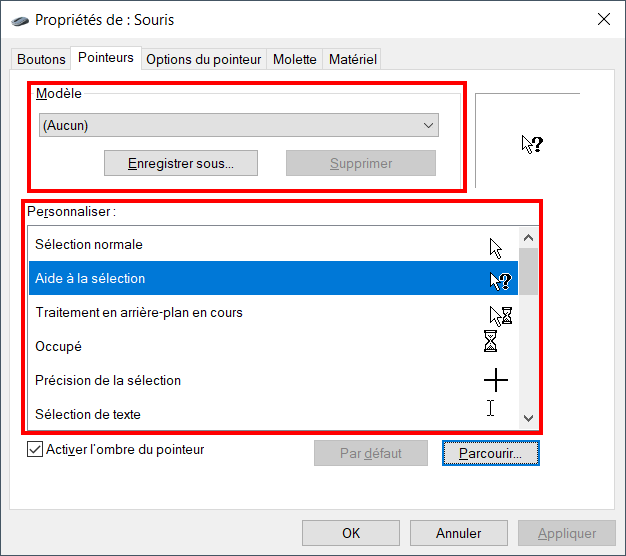Switch to the Options du pointeur tab
626x556 pixels.
[x=204, y=59]
